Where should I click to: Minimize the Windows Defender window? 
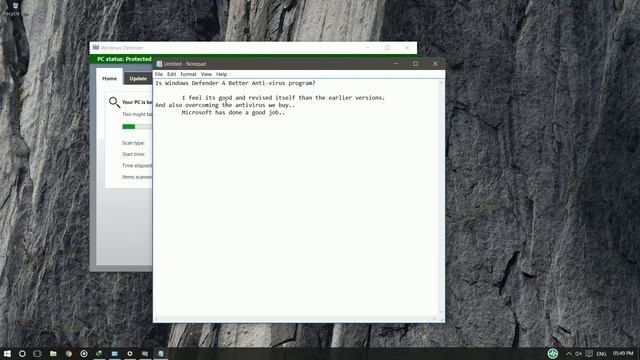click(368, 48)
